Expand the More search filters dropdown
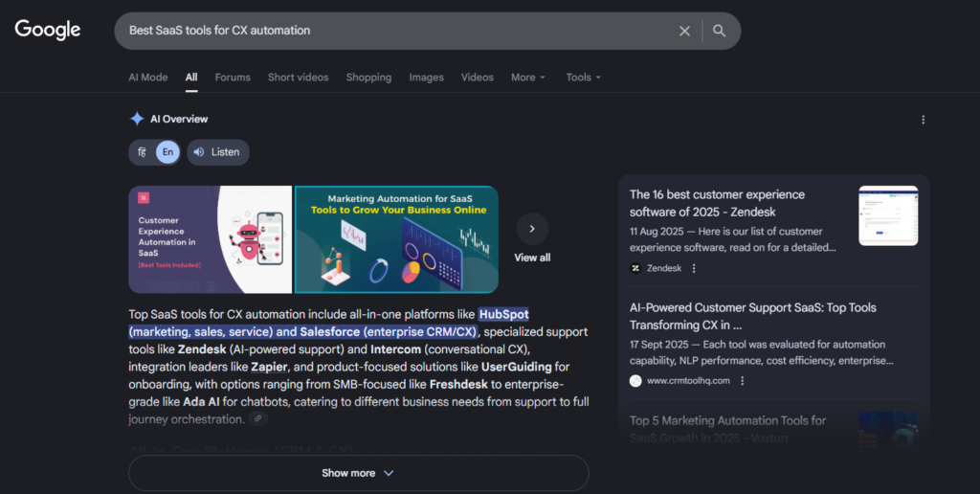Viewport: 980px width, 494px height. 528,78
